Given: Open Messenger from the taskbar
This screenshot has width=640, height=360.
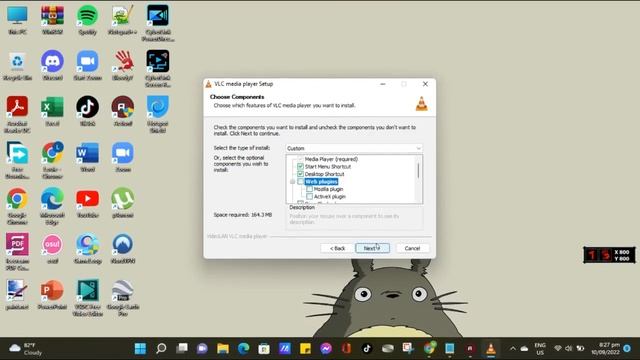Looking at the screenshot, I should tap(326, 349).
